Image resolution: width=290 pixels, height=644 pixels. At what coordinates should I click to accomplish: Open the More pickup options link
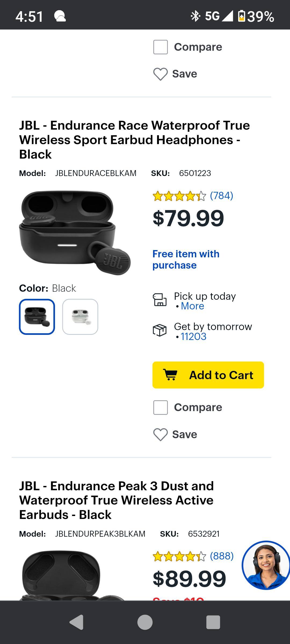point(193,306)
